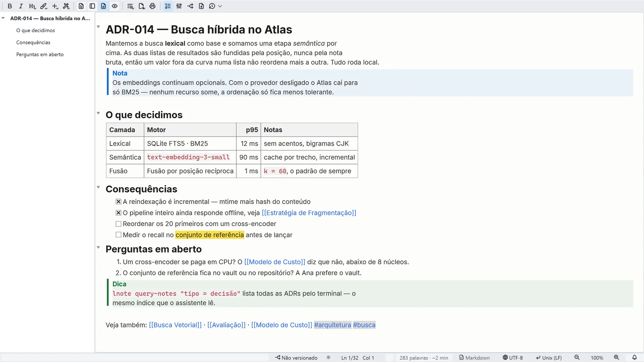This screenshot has height=362, width=644.
Task: Open the [[Avaliação]] wiki link
Action: 227,325
